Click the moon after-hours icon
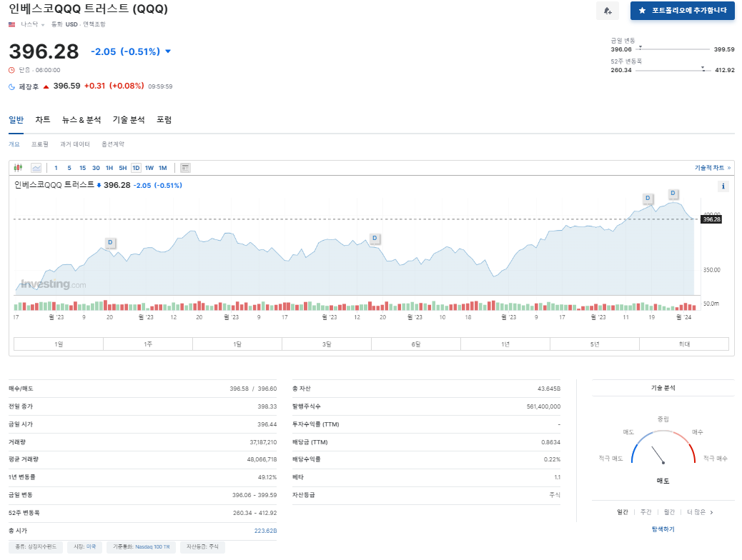This screenshot has height=560, width=742. [x=12, y=86]
